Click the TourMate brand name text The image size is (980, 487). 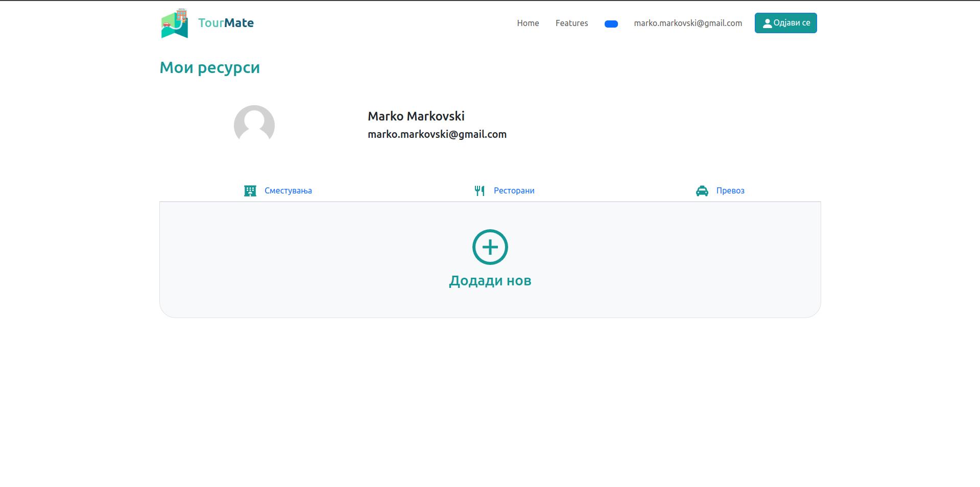(x=226, y=23)
